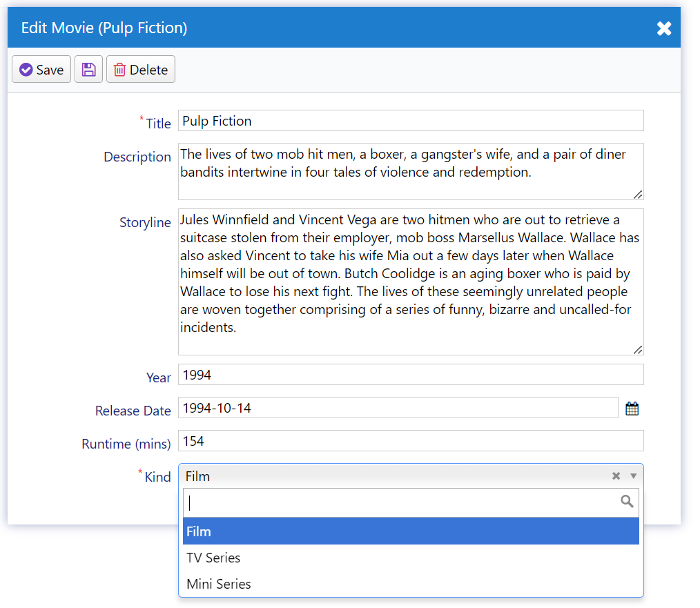
Task: Click the magnifier icon in Kind search
Action: pyautogui.click(x=627, y=501)
